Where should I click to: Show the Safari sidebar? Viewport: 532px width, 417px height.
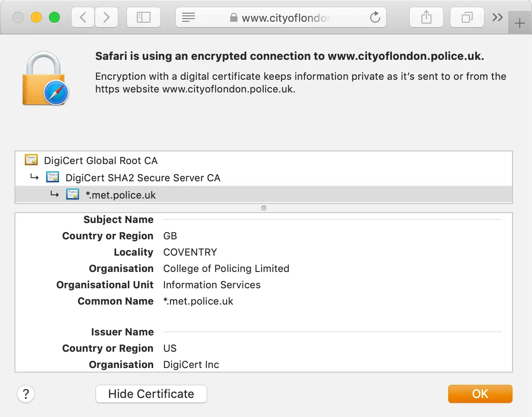144,17
